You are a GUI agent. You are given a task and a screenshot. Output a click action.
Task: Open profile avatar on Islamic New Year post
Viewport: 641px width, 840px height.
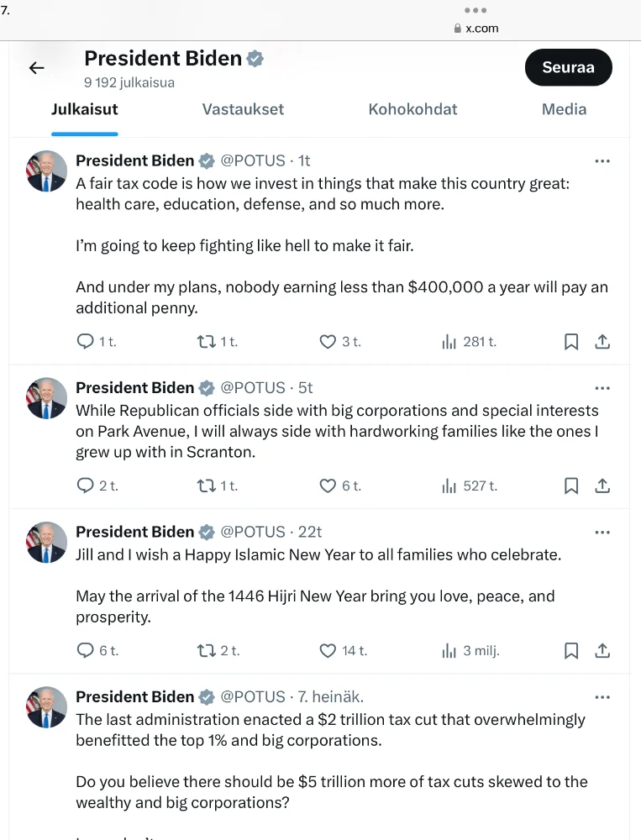tap(46, 543)
